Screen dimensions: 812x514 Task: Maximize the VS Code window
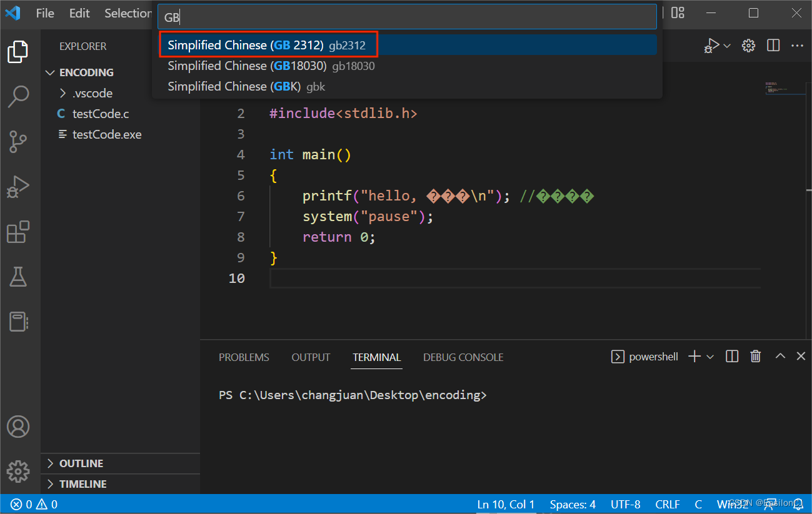point(753,12)
